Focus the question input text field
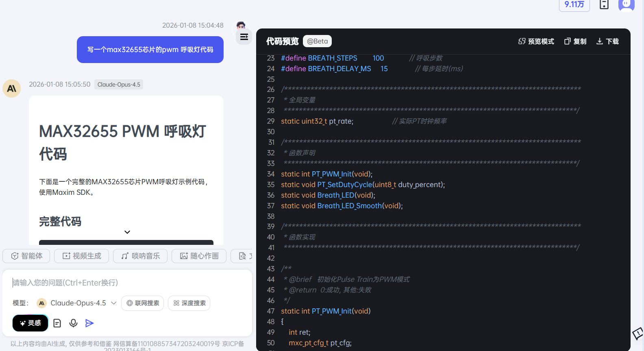Screen dimensions: 644x351 pos(127,283)
